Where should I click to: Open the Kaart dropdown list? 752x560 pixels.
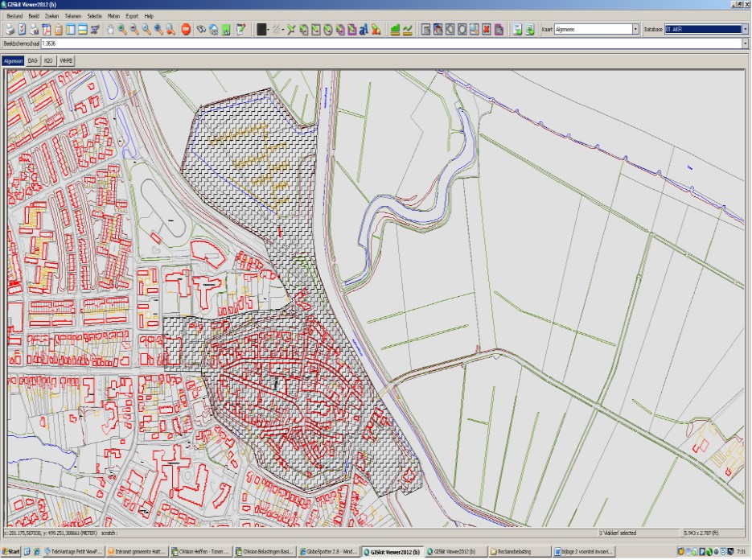pyautogui.click(x=635, y=30)
